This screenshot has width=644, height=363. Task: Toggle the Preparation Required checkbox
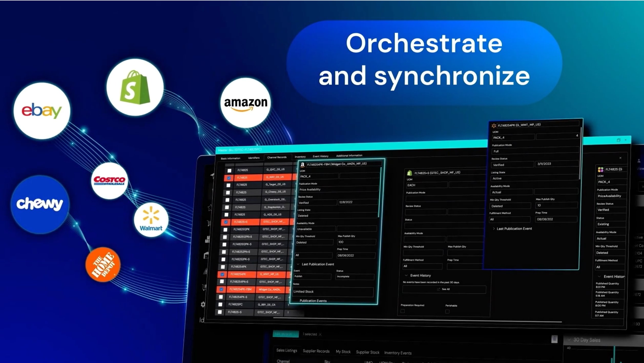coord(402,311)
